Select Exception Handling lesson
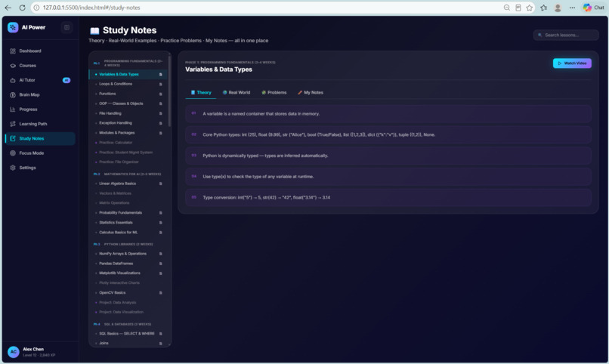 click(128, 123)
